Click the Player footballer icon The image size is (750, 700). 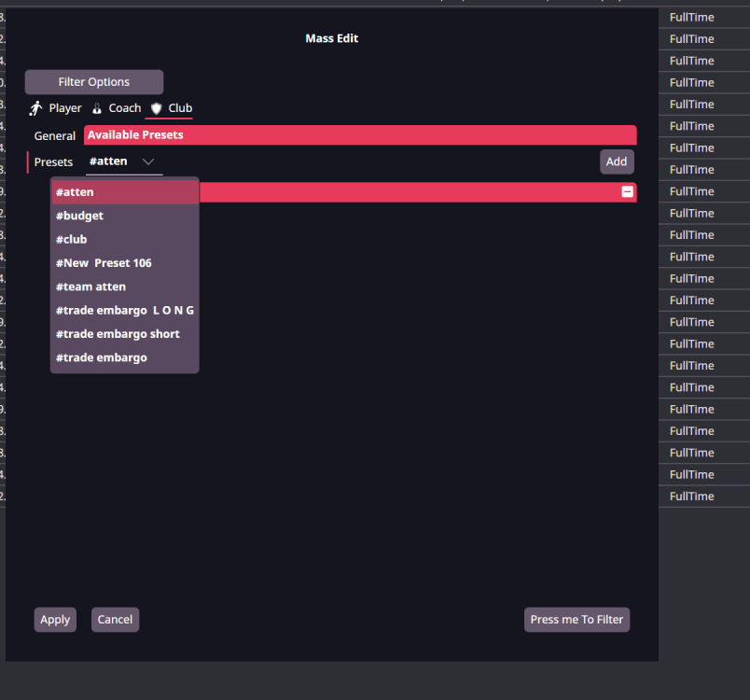pos(35,108)
